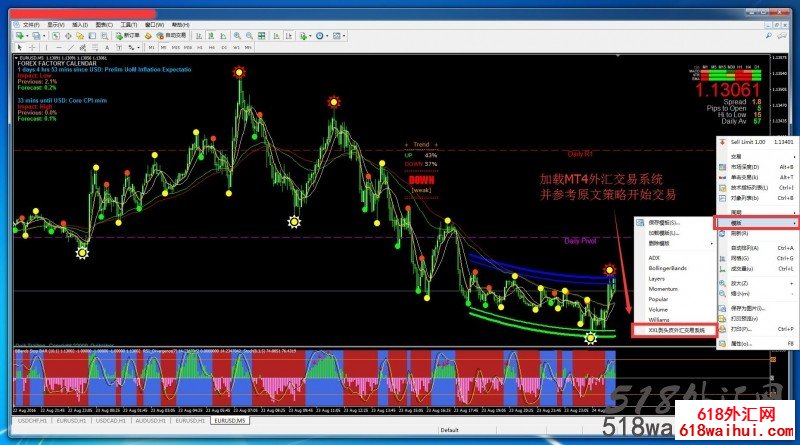The height and width of the screenshot is (445, 800).
Task: Open the 帮助(H) menu
Action: click(180, 24)
